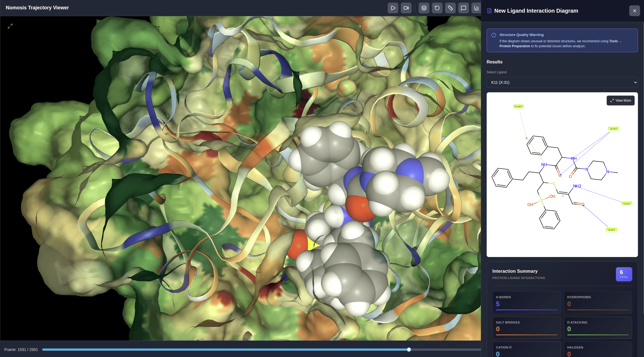Click the H-Bonds interaction card
This screenshot has height=357, width=644.
526,302
